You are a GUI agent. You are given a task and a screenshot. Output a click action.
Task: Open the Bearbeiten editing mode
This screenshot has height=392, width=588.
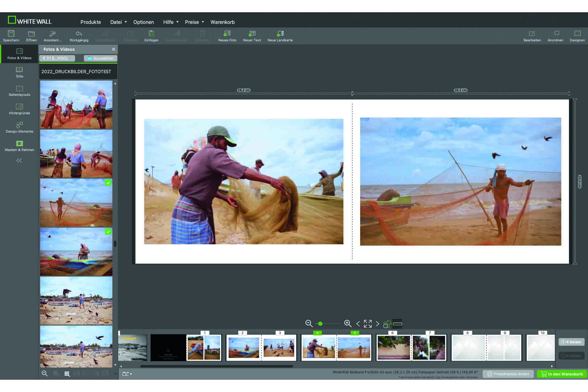click(x=532, y=36)
